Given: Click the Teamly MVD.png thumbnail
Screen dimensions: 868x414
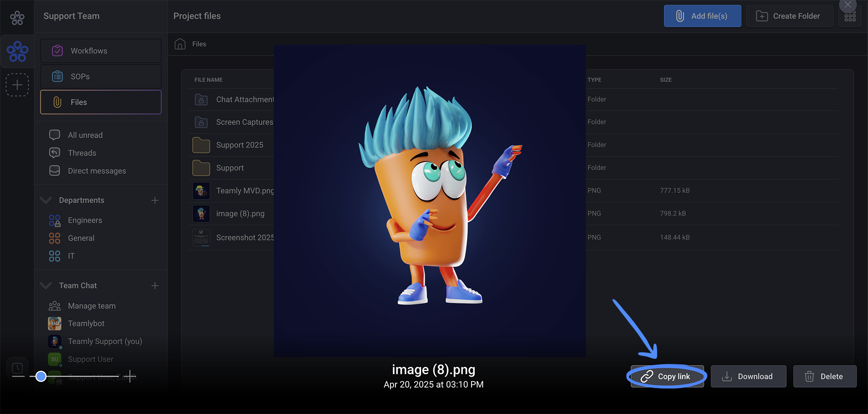Looking at the screenshot, I should pyautogui.click(x=201, y=191).
